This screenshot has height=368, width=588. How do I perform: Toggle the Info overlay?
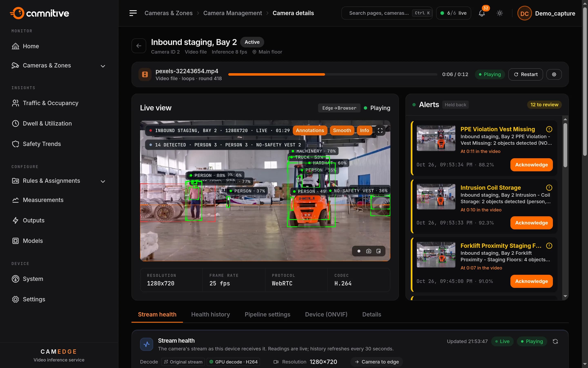364,130
